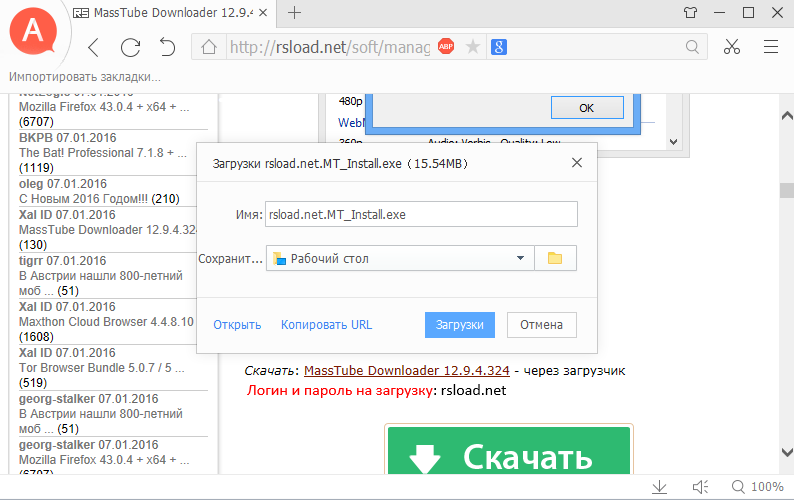The image size is (794, 500).
Task: Click the Загрузки download button
Action: coord(460,325)
